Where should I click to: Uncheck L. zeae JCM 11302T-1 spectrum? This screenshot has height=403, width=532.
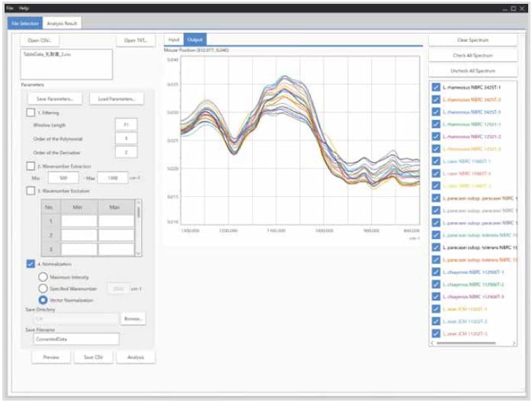[436, 308]
